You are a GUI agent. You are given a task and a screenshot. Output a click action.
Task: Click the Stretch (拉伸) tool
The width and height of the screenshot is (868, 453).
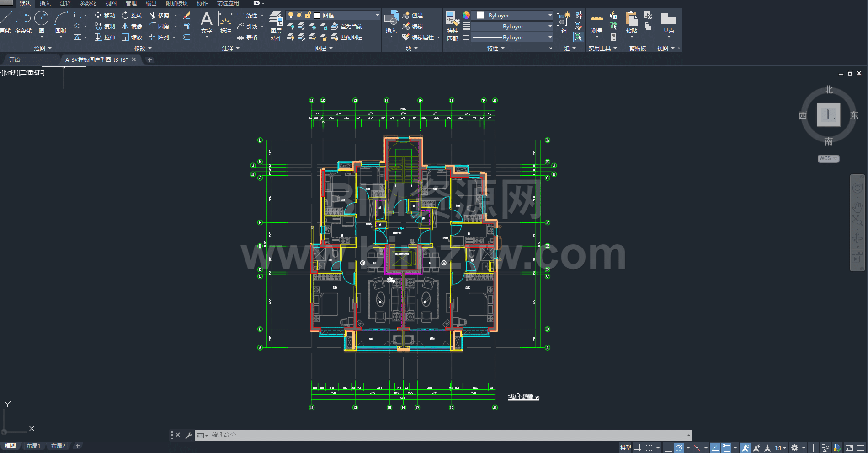(105, 37)
